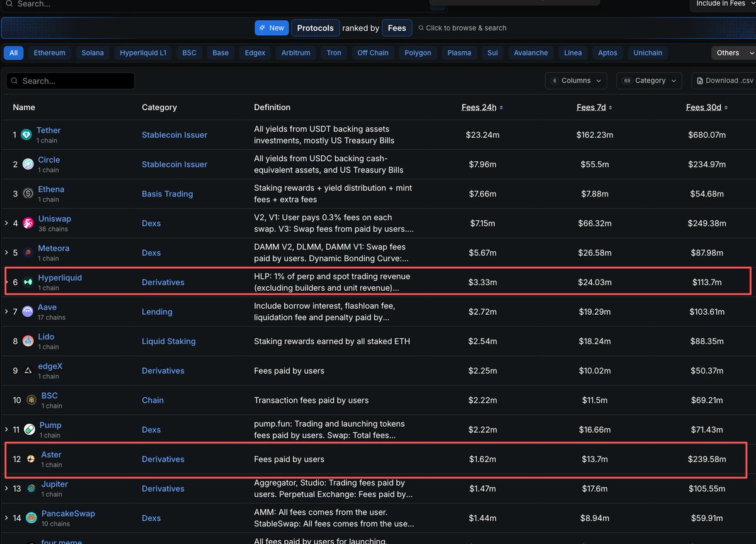Open the Aster protocol link
The height and width of the screenshot is (544, 756).
[x=51, y=455]
